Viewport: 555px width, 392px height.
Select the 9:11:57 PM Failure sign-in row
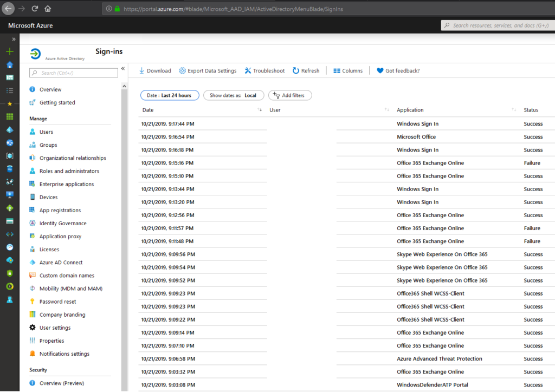(346, 228)
